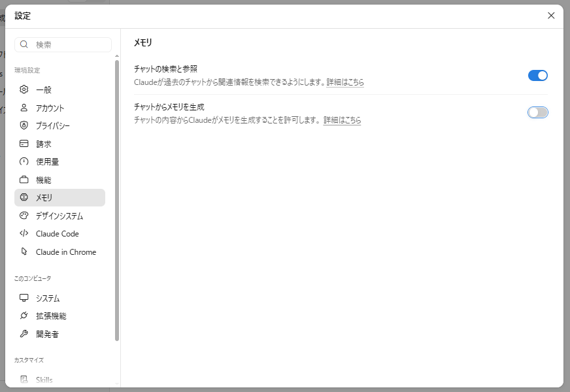Open システム settings section
The height and width of the screenshot is (392, 570).
(x=59, y=298)
